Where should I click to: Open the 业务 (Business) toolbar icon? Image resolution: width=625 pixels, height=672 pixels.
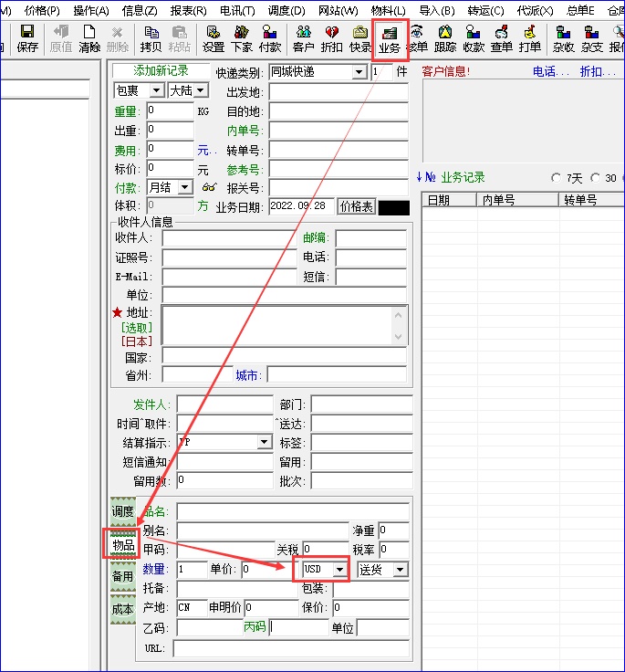click(x=389, y=39)
